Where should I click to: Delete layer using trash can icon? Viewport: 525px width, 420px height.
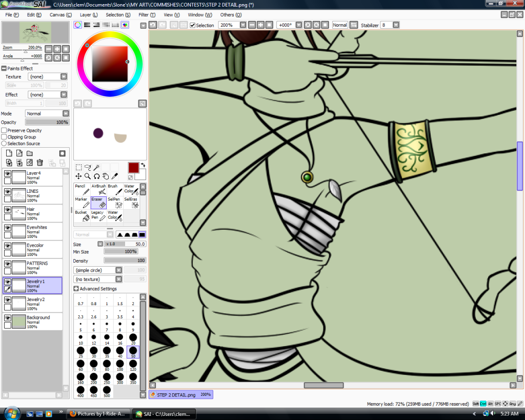tap(39, 163)
